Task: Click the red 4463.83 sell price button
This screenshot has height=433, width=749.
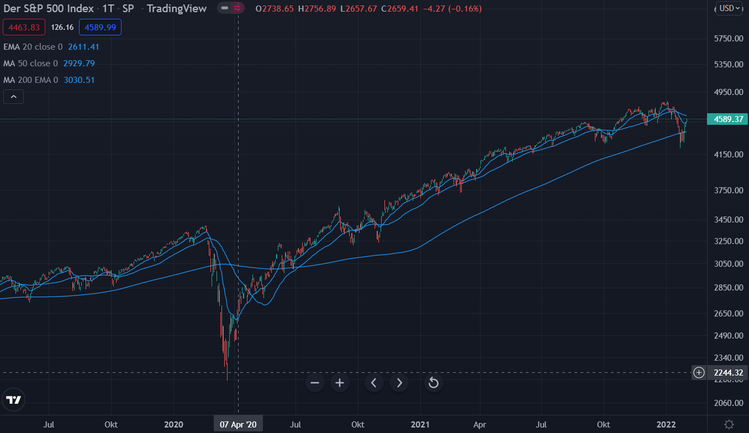Action: [21, 27]
